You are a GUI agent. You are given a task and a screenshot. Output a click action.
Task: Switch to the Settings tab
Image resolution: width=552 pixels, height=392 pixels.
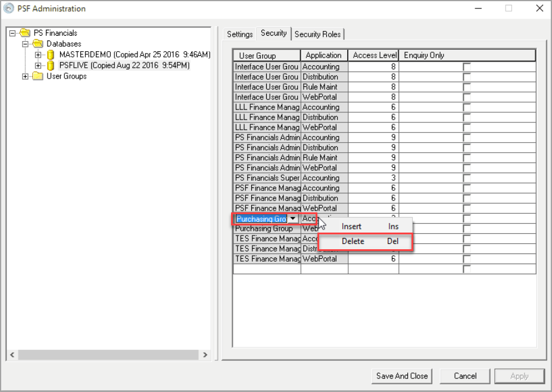(239, 35)
